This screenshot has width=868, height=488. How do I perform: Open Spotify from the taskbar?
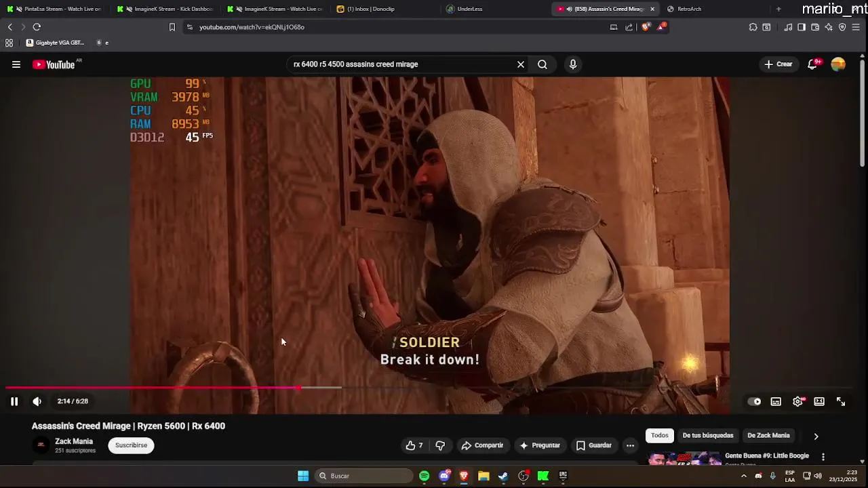(424, 476)
